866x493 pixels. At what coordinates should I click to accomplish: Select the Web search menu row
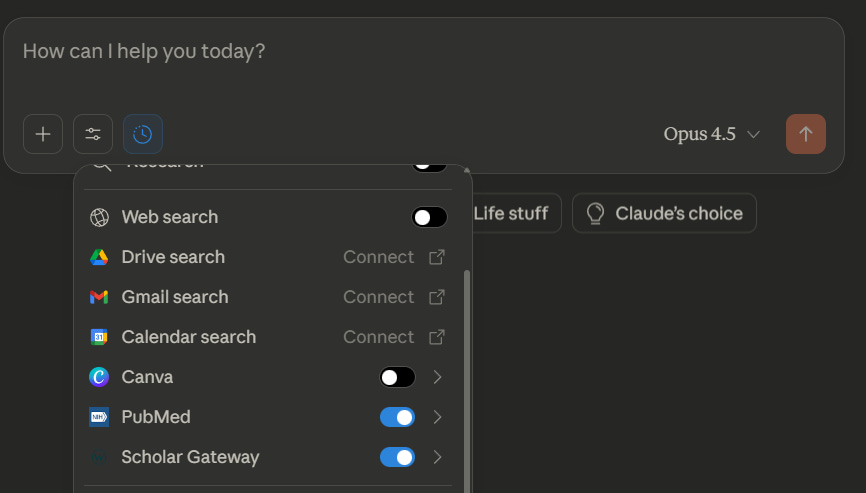point(268,217)
